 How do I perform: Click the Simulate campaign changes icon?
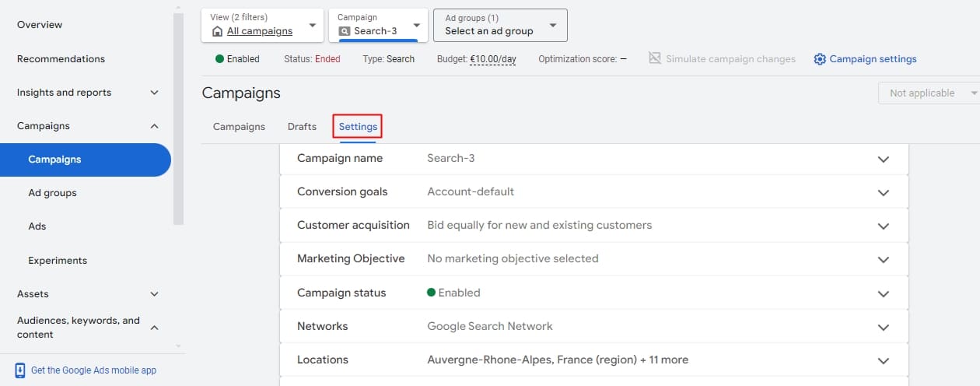pos(655,59)
